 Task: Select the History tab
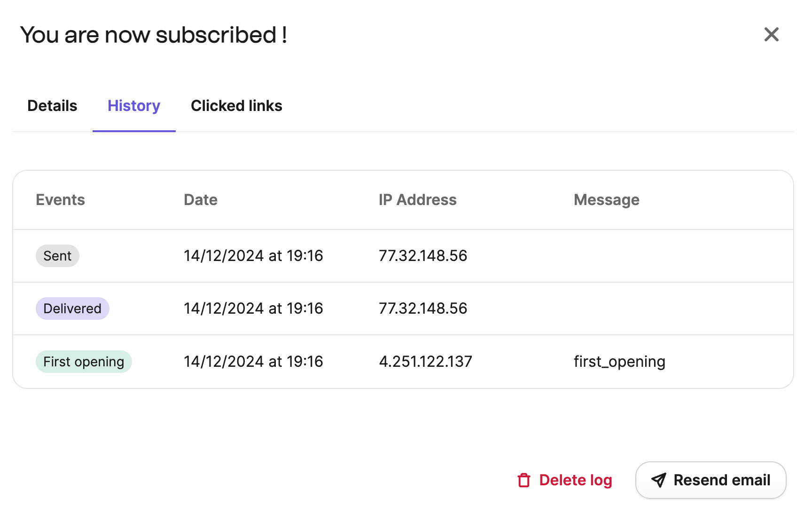pos(134,106)
